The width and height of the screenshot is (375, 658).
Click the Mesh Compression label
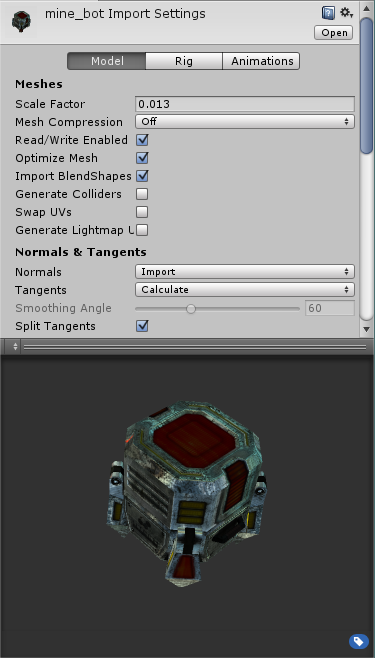[69, 122]
